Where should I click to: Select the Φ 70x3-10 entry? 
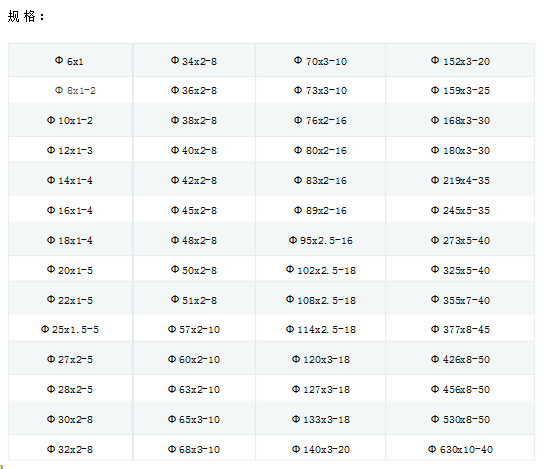click(320, 61)
